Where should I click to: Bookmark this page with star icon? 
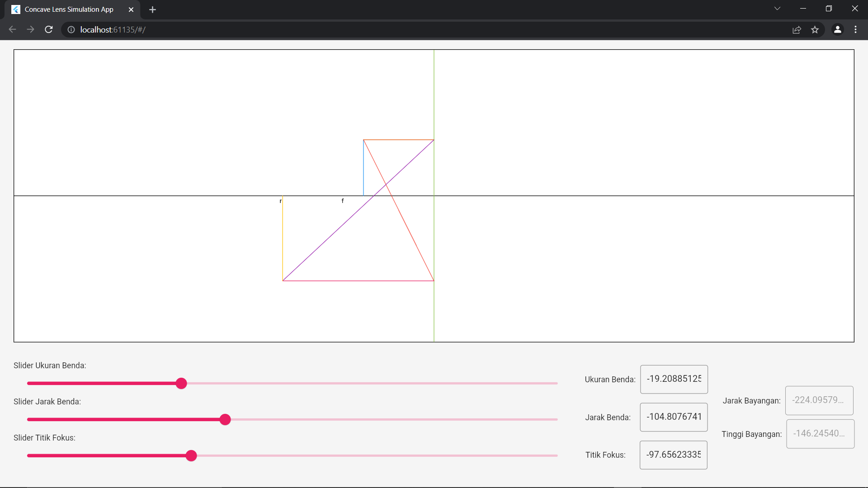point(815,29)
